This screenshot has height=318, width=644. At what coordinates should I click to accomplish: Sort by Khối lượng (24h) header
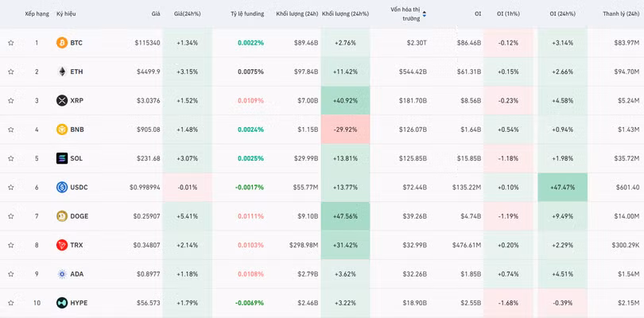point(297,14)
